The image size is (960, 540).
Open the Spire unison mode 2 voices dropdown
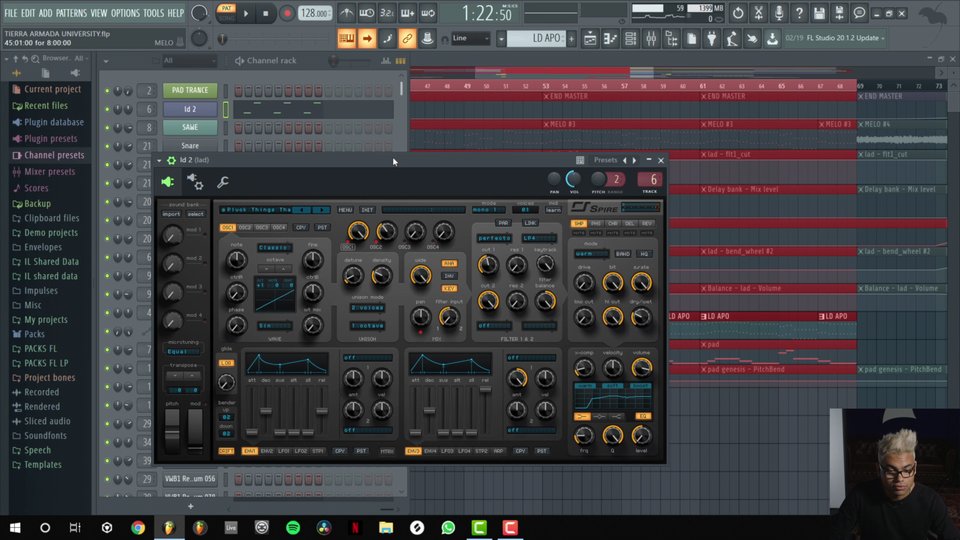(367, 307)
